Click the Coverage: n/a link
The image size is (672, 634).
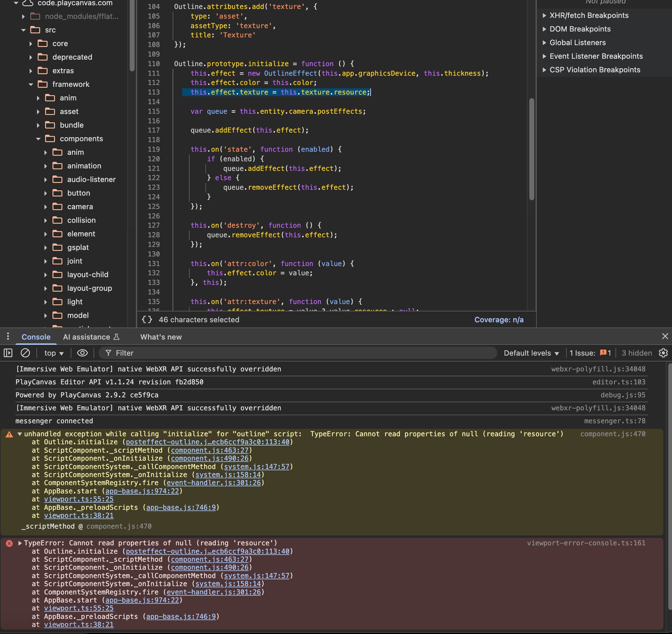tap(499, 320)
